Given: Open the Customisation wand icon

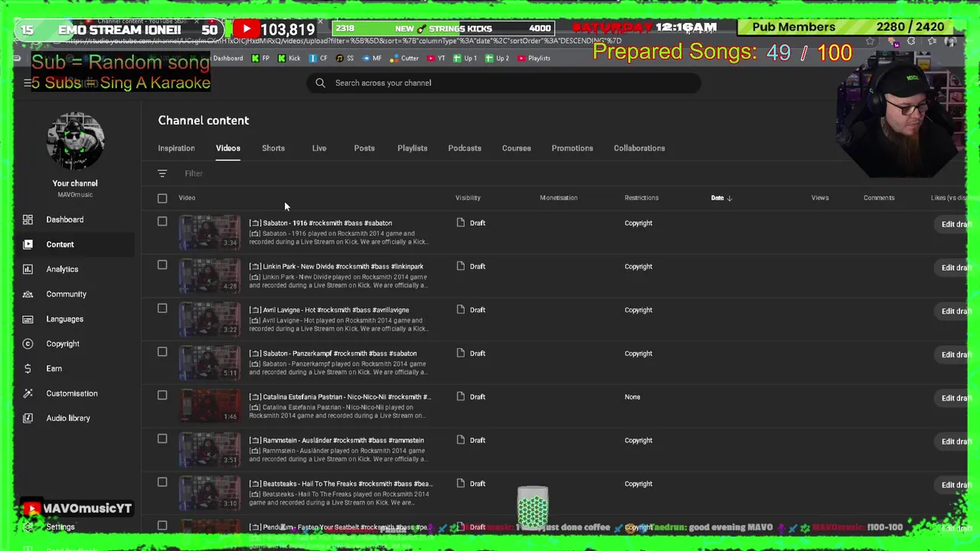Looking at the screenshot, I should [x=28, y=393].
